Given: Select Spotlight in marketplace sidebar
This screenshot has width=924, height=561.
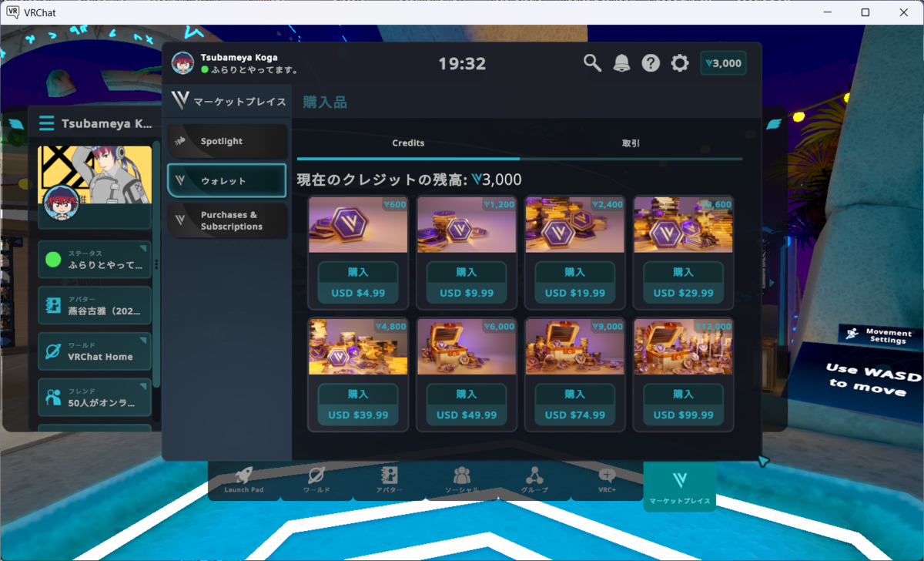Looking at the screenshot, I should (x=227, y=142).
